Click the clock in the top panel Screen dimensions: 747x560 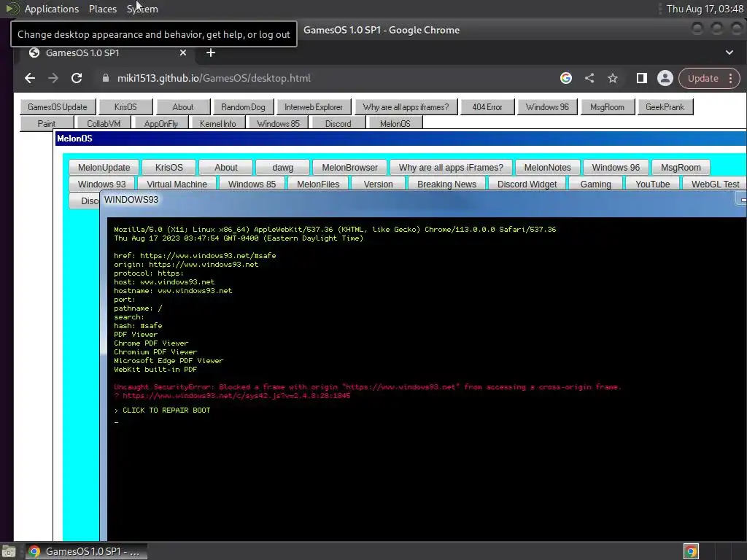point(705,9)
